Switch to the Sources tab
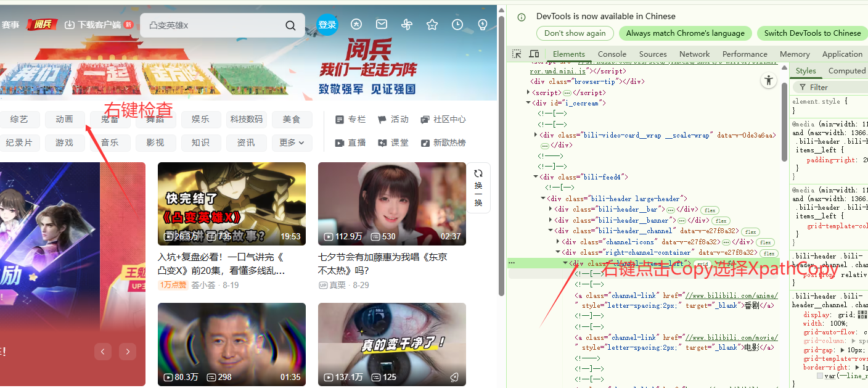Screen dimensions: 868x388 653,54
